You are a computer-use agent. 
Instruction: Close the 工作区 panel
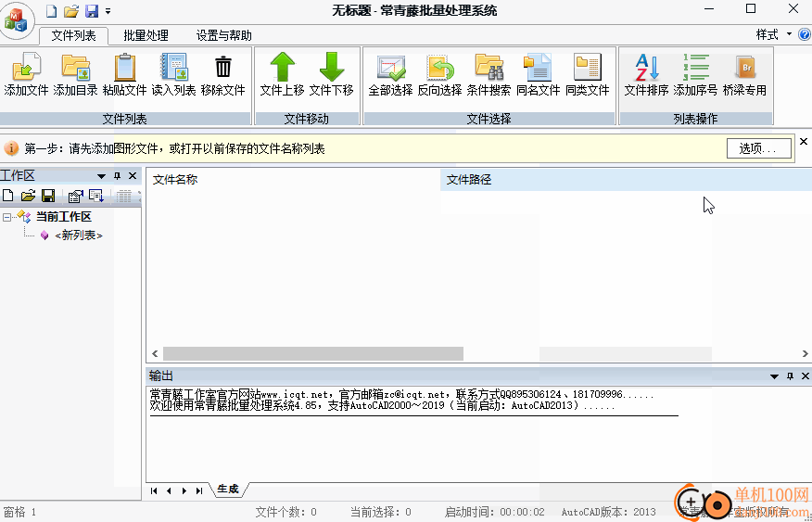(x=133, y=176)
